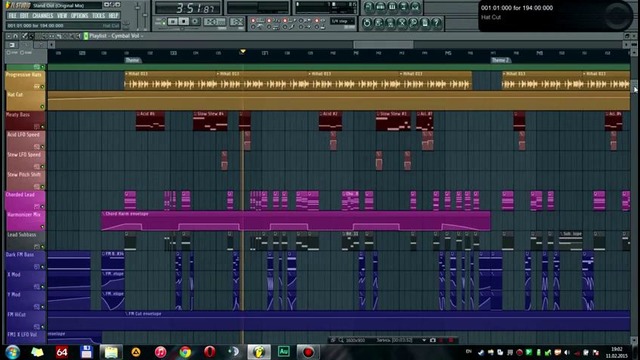
Task: Click the red record app icon in taskbar
Action: (x=308, y=352)
